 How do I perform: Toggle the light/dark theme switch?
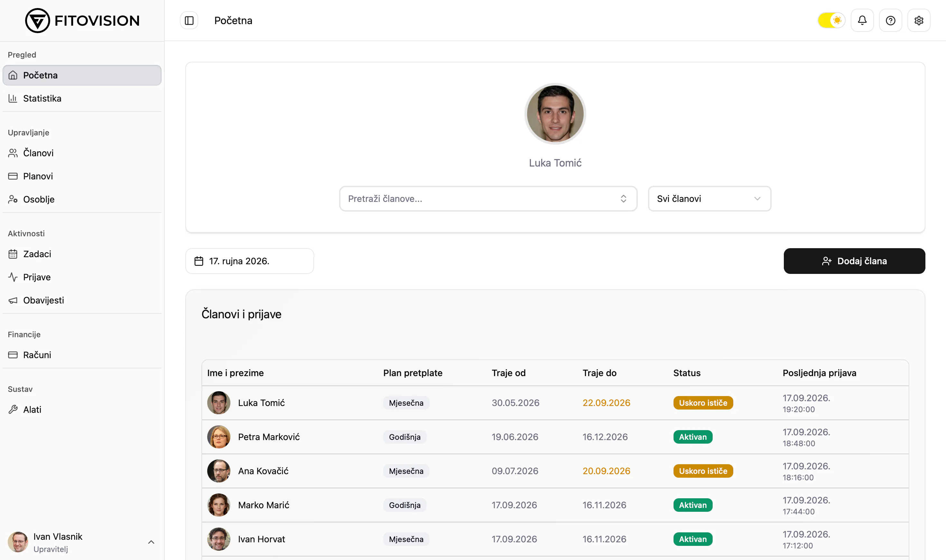pyautogui.click(x=831, y=20)
